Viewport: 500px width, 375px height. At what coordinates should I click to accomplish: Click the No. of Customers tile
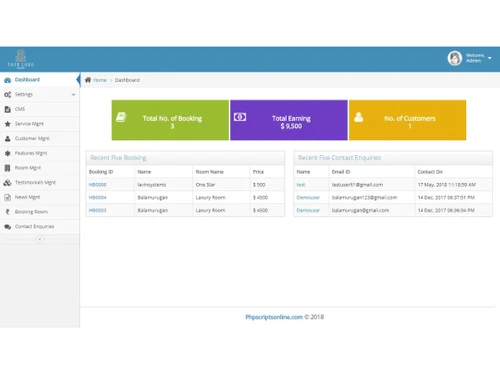(x=407, y=120)
